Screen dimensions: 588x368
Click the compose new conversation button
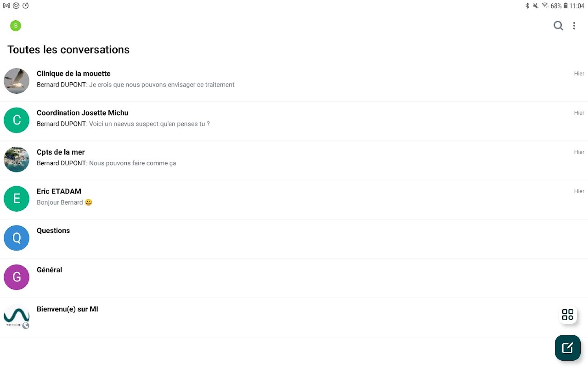567,348
